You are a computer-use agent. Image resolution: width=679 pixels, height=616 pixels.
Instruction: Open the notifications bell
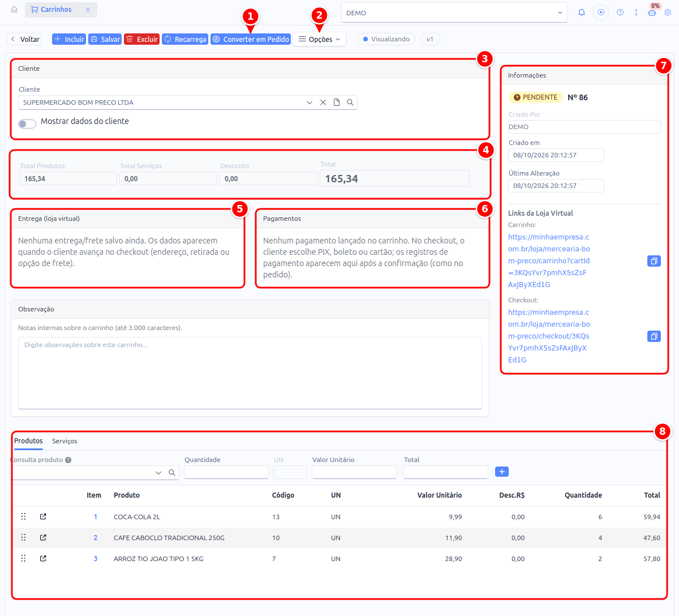coord(582,12)
